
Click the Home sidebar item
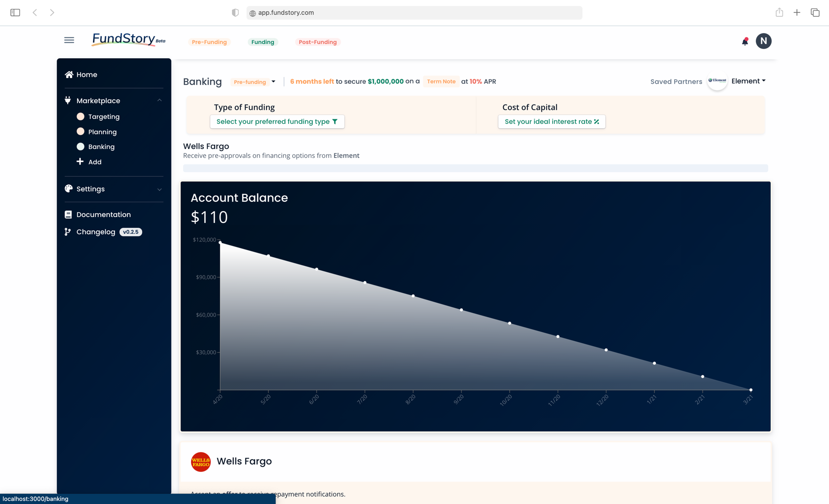pos(86,74)
